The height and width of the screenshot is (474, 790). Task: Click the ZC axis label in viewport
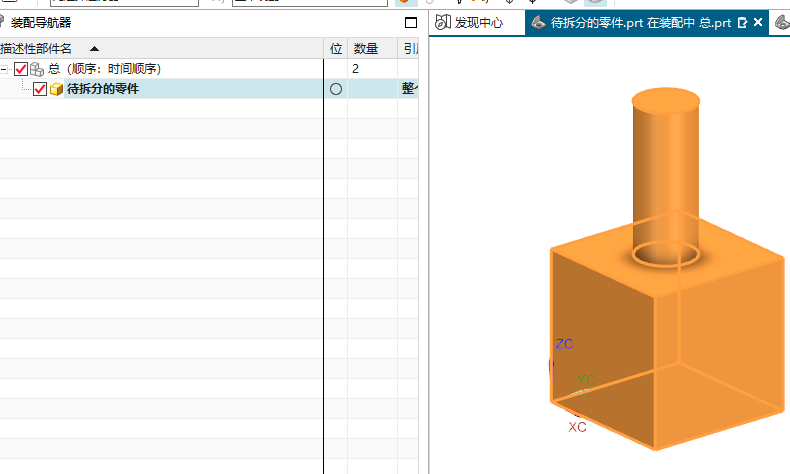(564, 344)
